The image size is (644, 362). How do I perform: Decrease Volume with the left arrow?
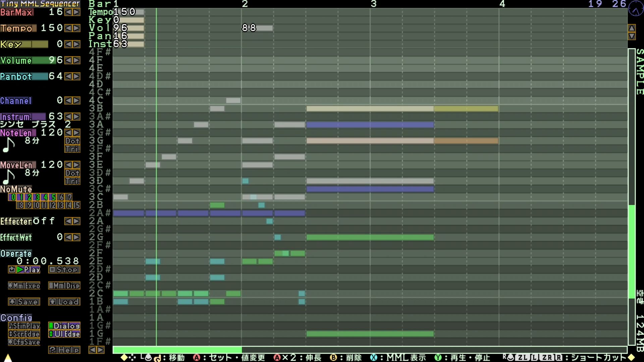[68, 60]
